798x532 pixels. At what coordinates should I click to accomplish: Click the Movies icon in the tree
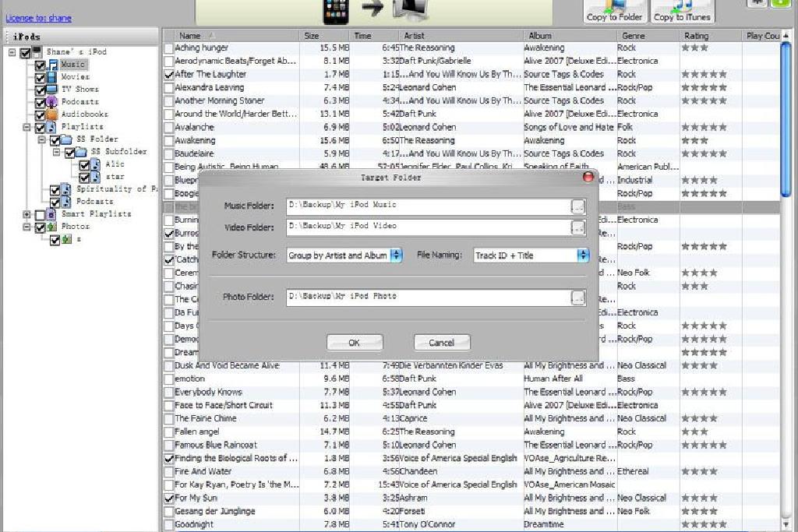(52, 77)
